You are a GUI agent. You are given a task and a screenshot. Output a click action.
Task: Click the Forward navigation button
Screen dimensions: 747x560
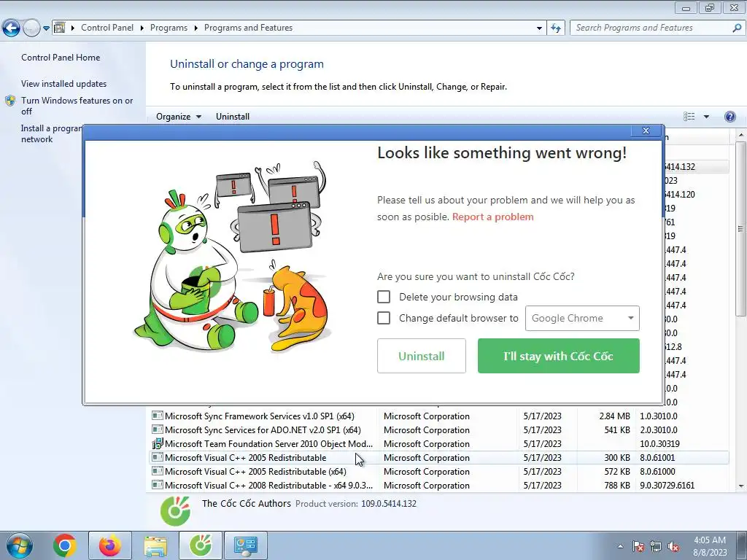click(31, 28)
